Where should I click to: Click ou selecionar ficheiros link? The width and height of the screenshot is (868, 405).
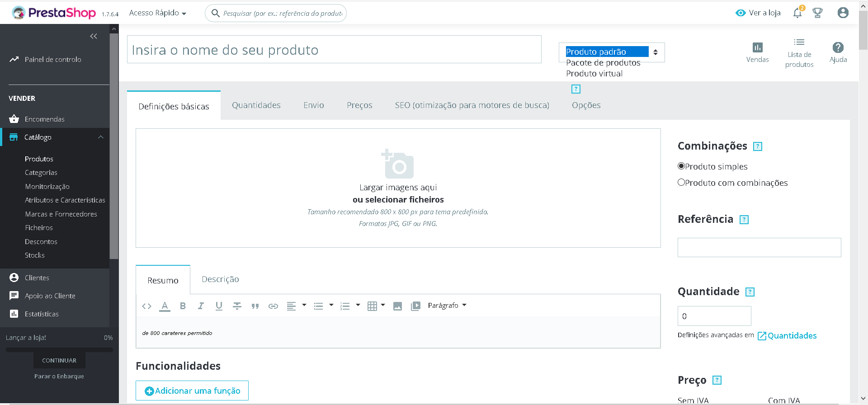398,200
